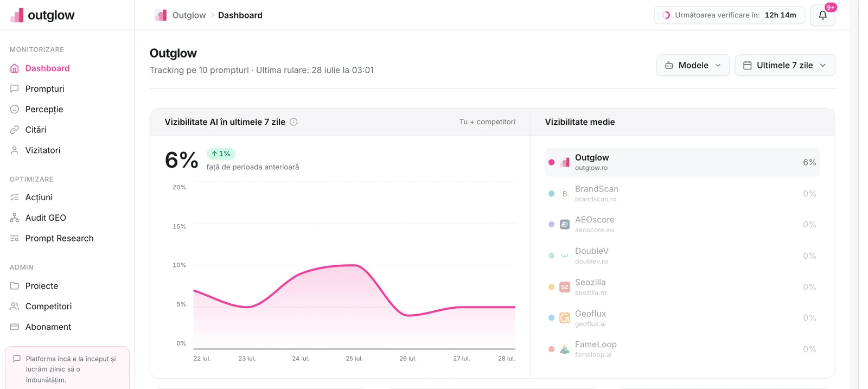Click the Dashboard breadcrumb text

[x=240, y=15]
